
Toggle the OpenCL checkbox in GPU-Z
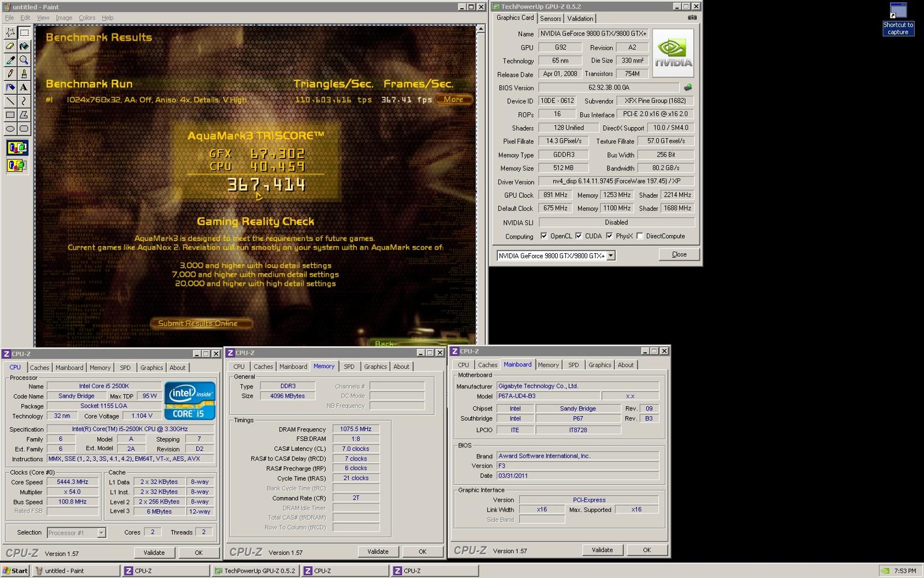[543, 236]
